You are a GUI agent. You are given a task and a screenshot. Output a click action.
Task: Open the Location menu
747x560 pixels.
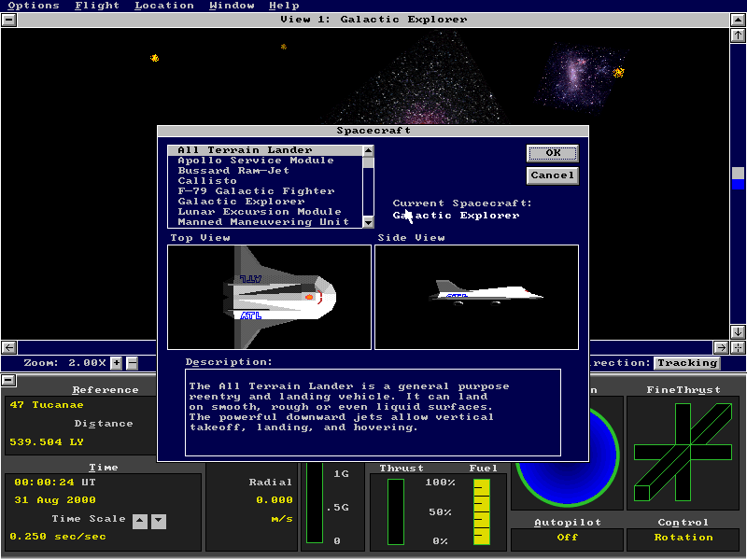coord(164,5)
